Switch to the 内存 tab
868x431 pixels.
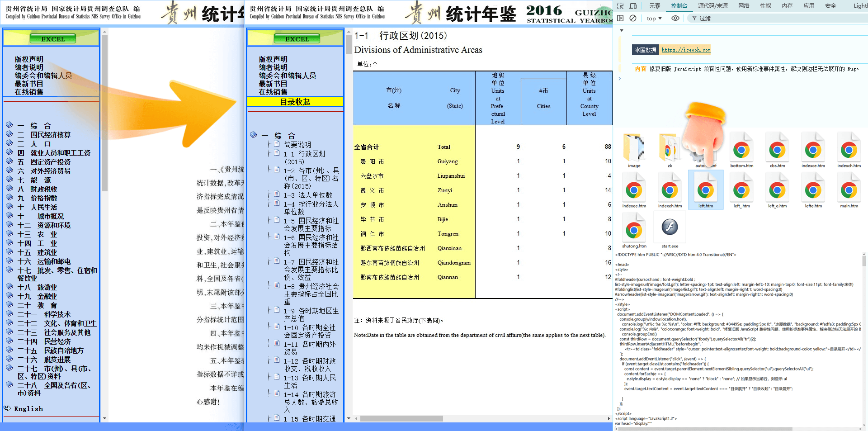(x=787, y=6)
